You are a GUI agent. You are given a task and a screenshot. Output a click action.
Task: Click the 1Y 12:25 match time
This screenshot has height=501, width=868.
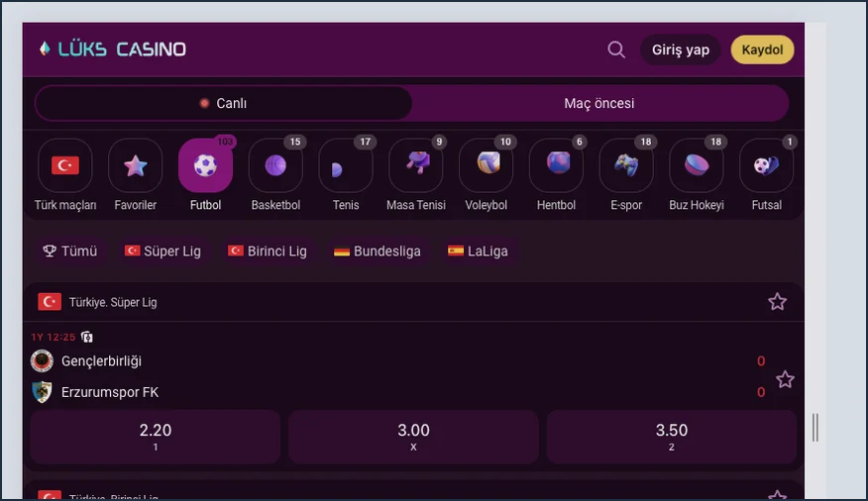coord(54,337)
